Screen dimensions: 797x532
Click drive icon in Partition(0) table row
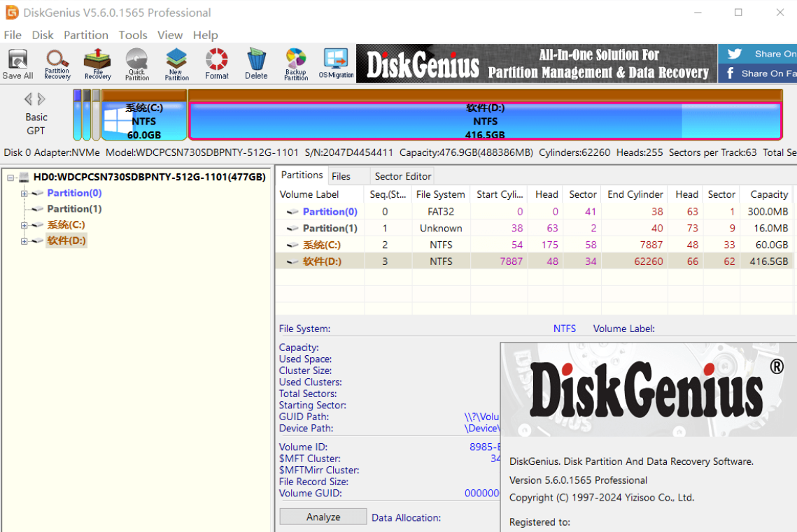point(292,212)
